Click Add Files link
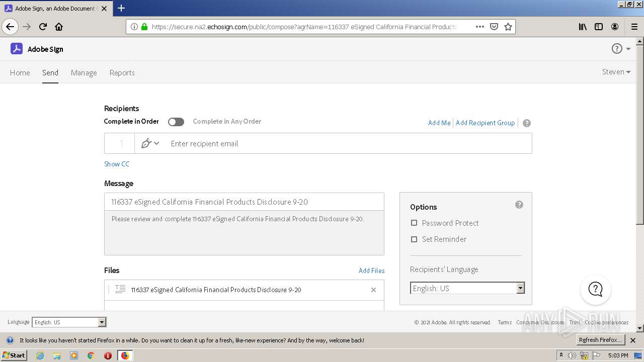 (x=371, y=270)
